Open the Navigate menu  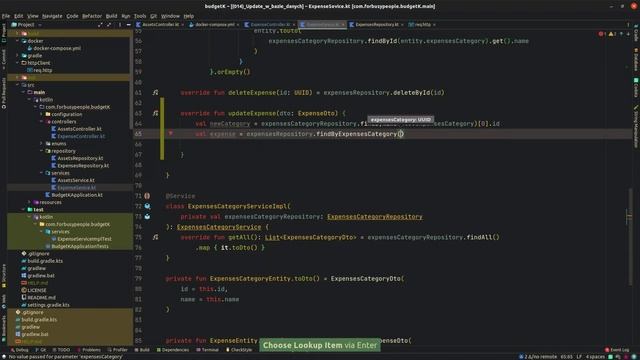(52, 16)
